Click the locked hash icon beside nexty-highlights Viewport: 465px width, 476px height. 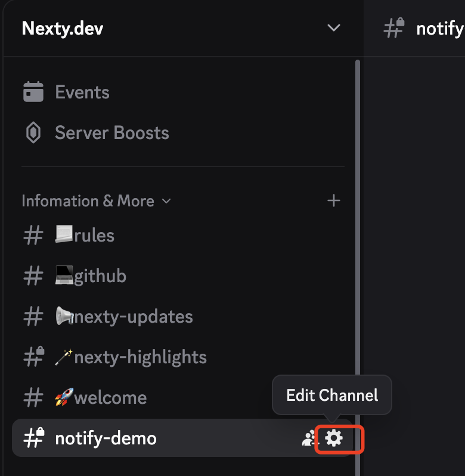click(34, 357)
